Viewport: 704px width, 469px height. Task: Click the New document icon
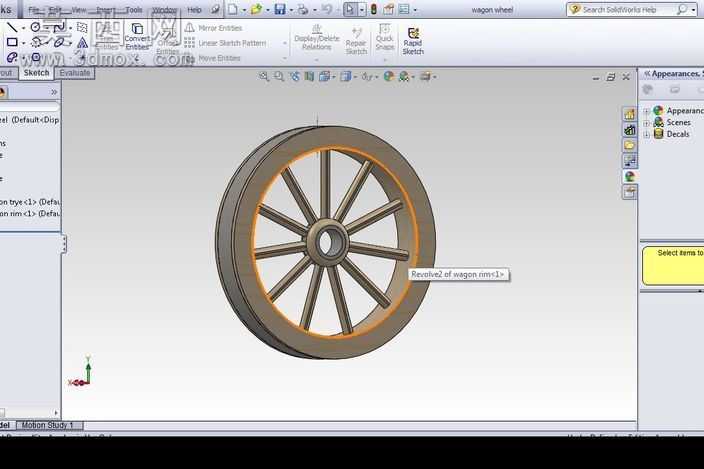pyautogui.click(x=233, y=9)
